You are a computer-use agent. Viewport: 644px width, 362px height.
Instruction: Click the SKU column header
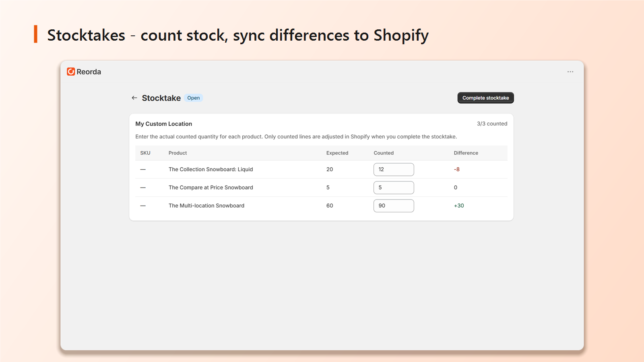pos(145,153)
